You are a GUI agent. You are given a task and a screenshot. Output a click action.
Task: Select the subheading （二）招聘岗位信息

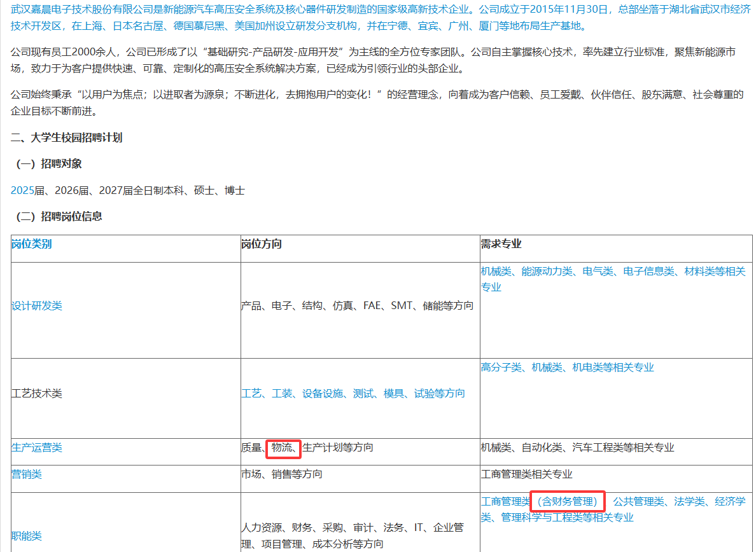tap(59, 217)
